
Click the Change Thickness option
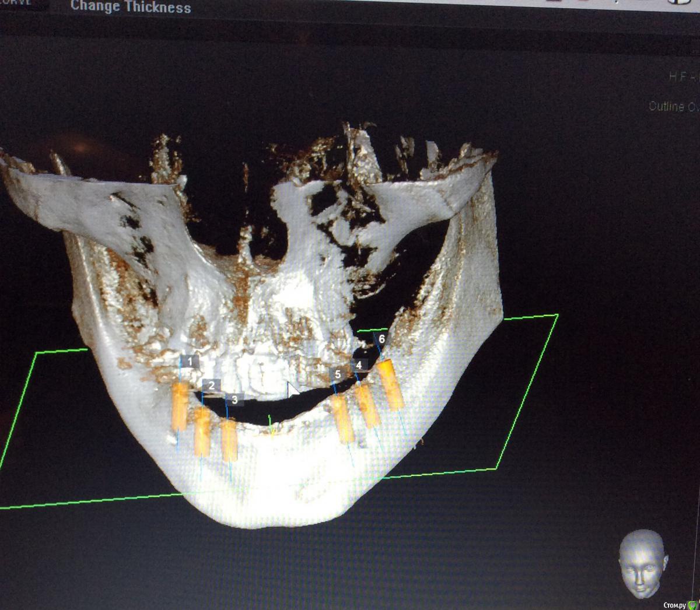point(130,7)
